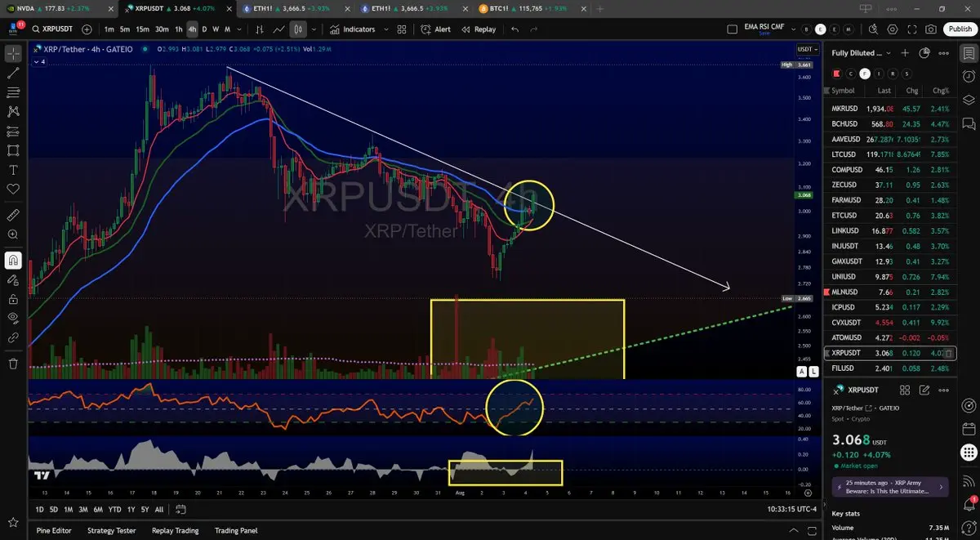
Task: Open the Trading Panel tab
Action: coord(236,530)
